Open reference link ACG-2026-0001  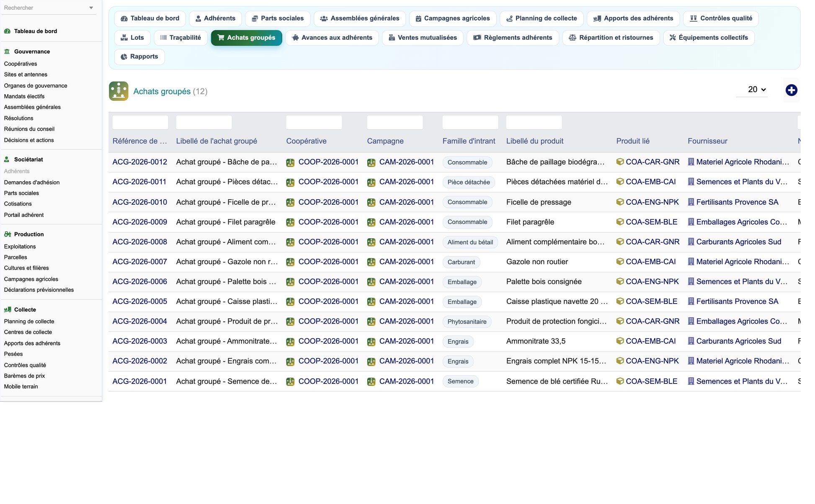point(140,381)
